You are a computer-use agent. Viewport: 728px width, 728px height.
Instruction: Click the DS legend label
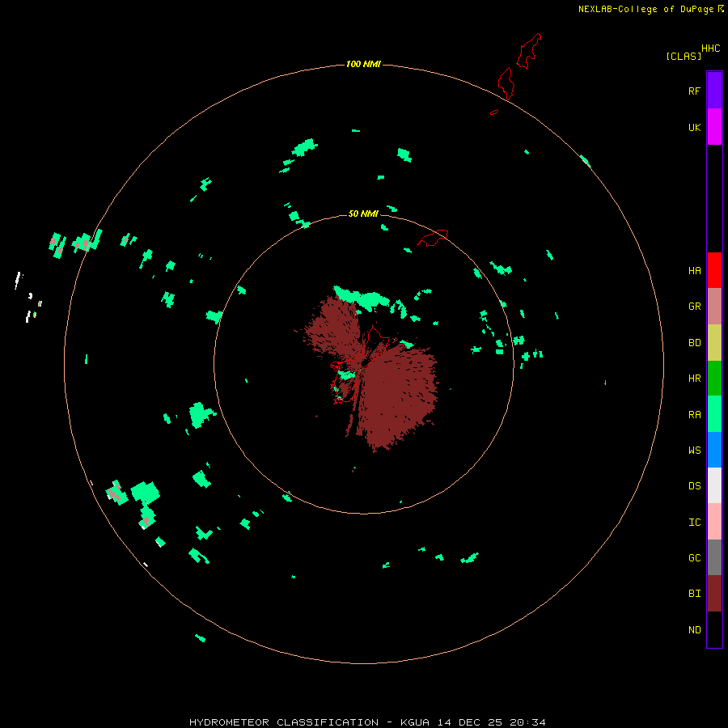point(694,486)
